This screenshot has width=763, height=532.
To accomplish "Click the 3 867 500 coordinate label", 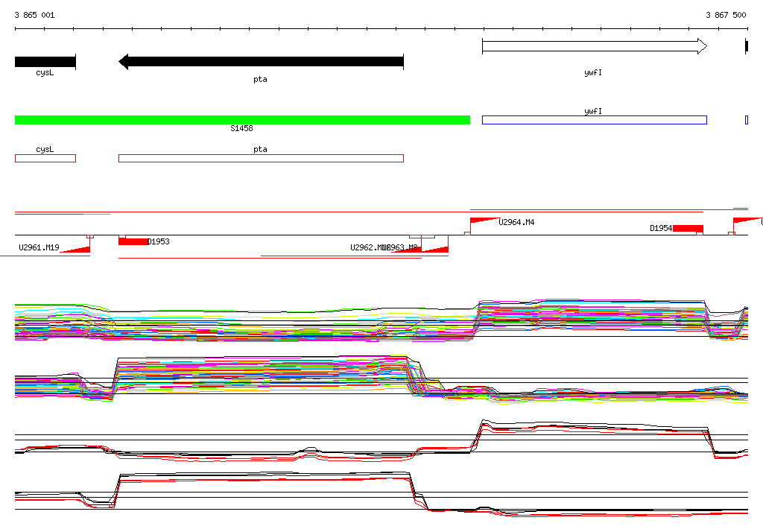I will [x=726, y=15].
